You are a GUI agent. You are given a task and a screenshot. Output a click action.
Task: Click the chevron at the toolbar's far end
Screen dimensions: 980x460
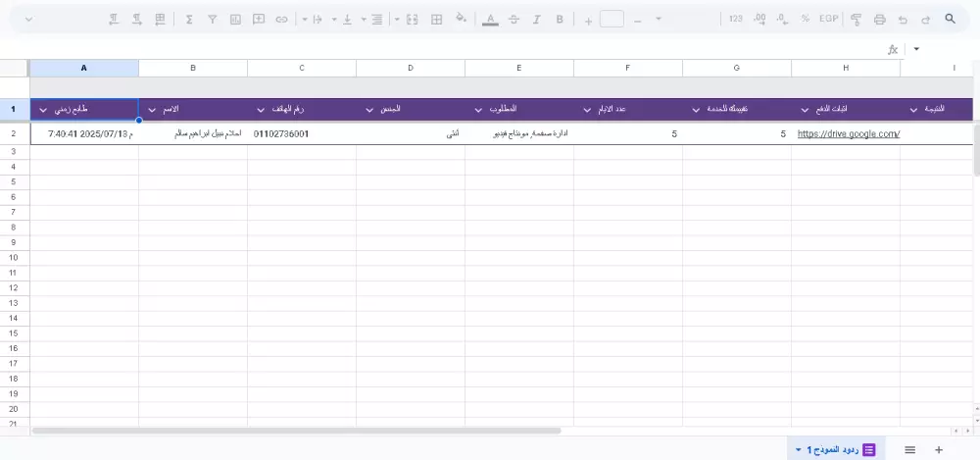point(28,20)
